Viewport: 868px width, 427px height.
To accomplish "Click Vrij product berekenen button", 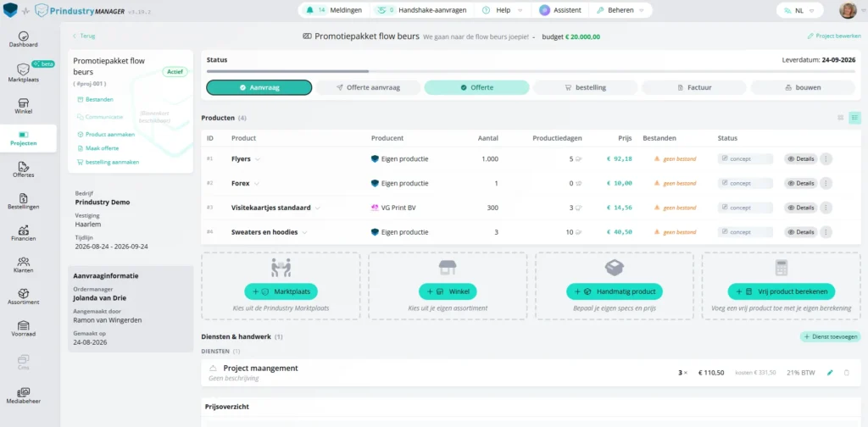I will pos(781,291).
